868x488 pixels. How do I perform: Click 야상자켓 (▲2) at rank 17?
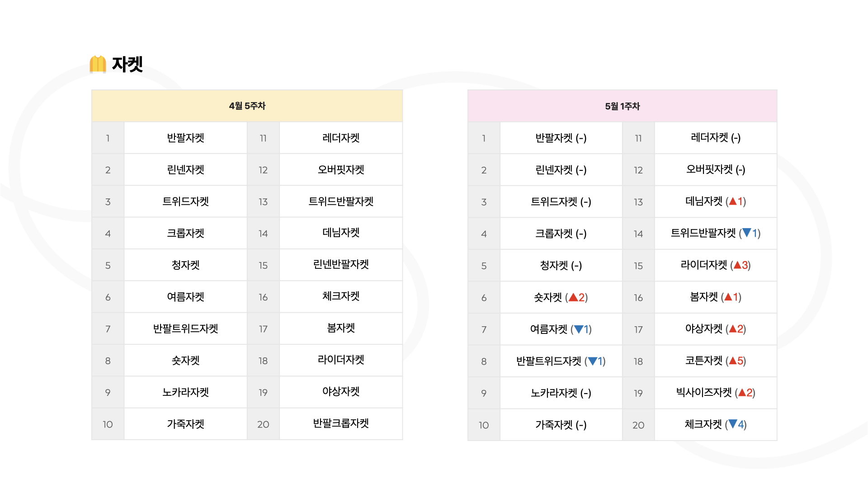point(716,329)
